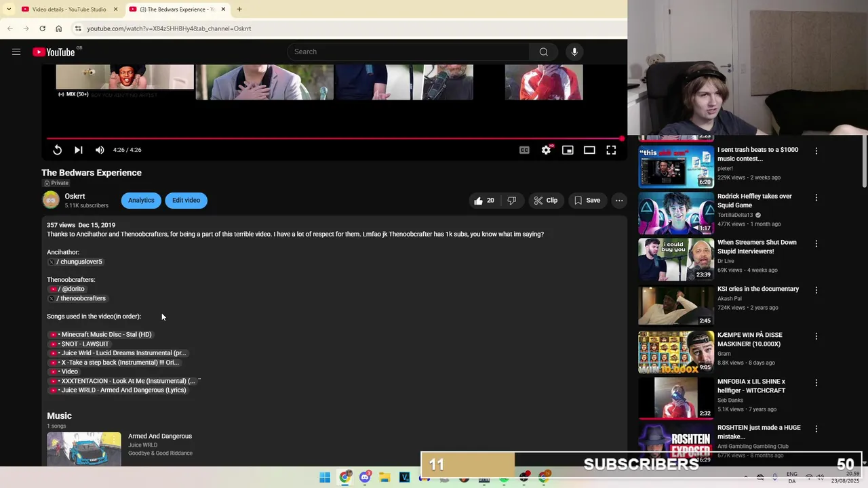
Task: Like the video thumbs up
Action: coord(484,200)
